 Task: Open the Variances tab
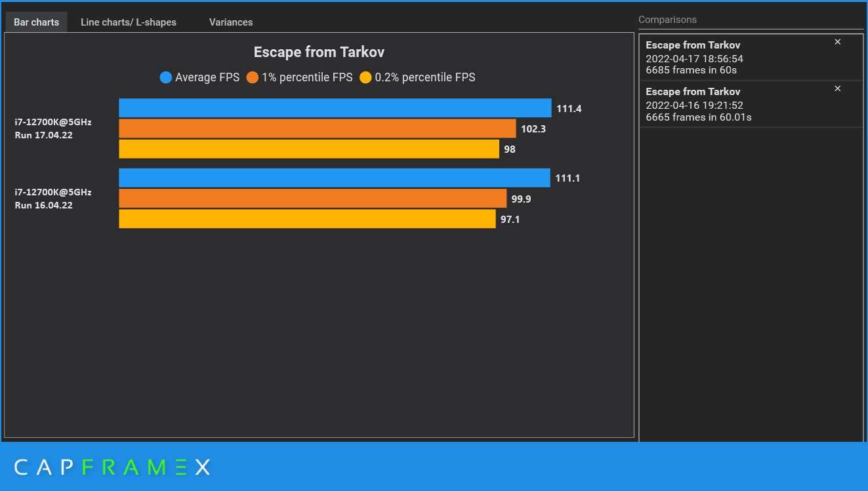point(231,22)
